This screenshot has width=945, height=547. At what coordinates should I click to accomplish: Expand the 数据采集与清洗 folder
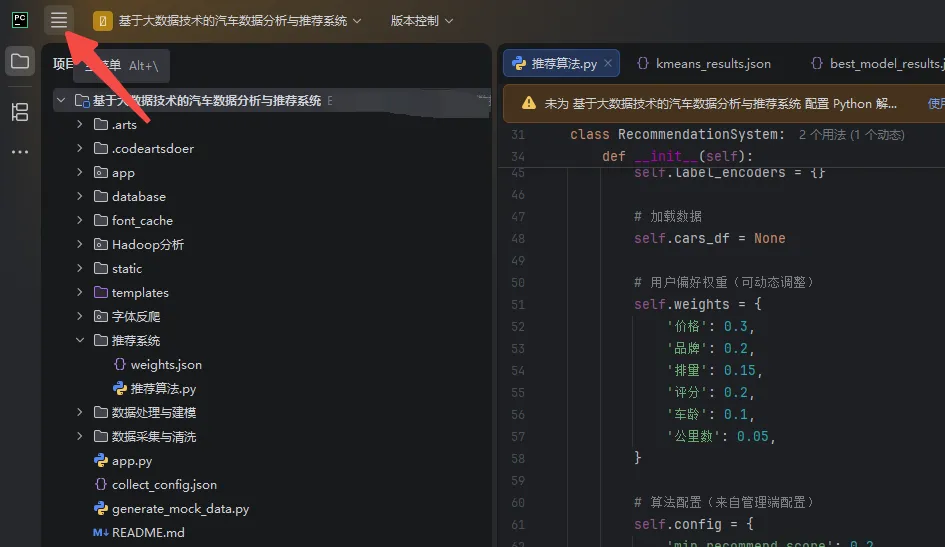[80, 437]
